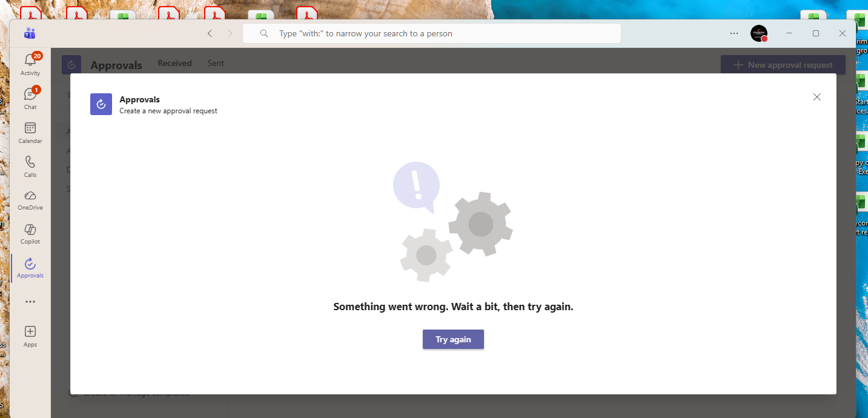The width and height of the screenshot is (868, 418).
Task: Go back with the navigation arrow
Action: click(x=210, y=33)
